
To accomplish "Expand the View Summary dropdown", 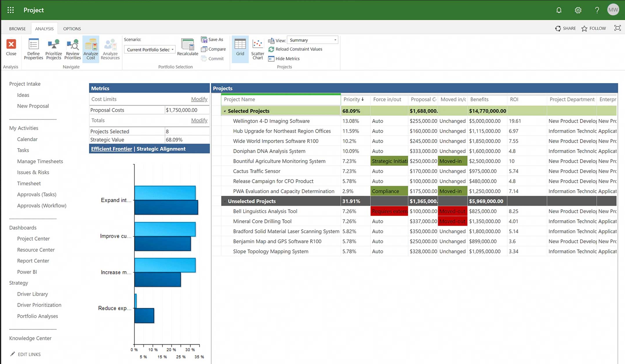I will 312,40.
